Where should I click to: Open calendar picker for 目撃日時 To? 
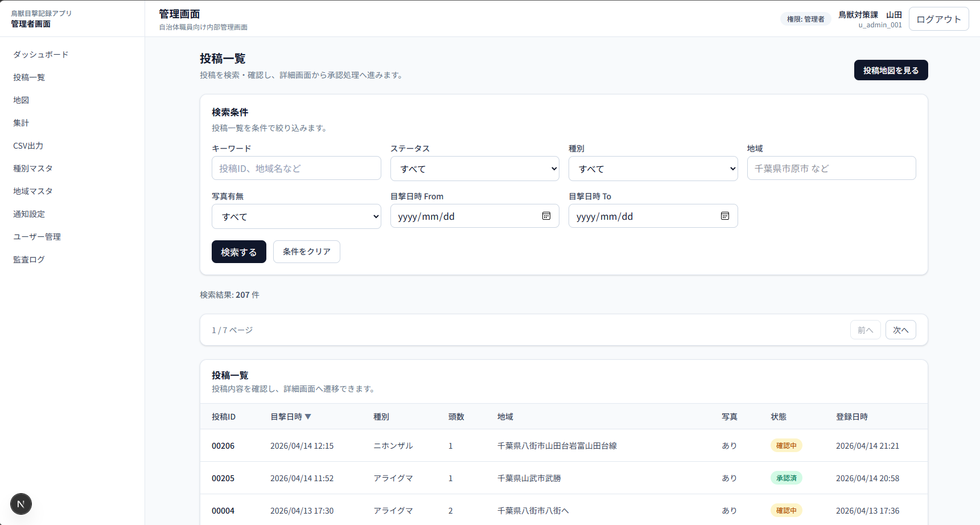click(x=724, y=216)
